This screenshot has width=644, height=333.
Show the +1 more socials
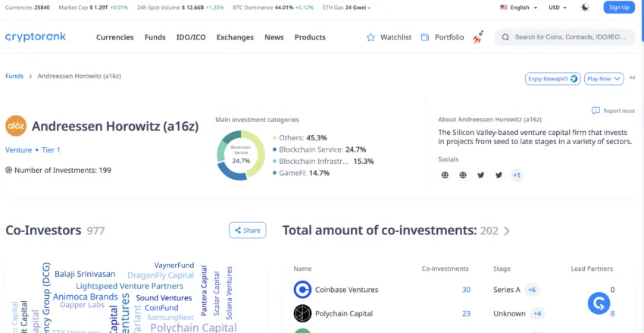click(x=516, y=175)
